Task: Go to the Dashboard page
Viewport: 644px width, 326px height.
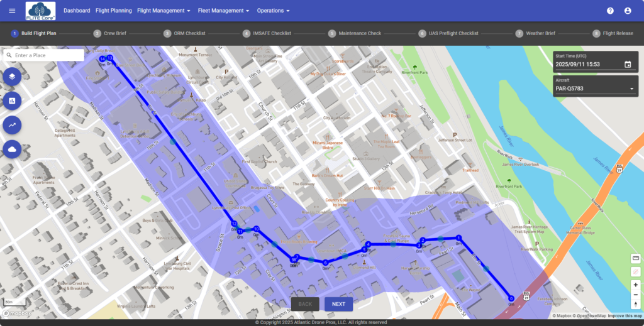Action: pyautogui.click(x=77, y=11)
